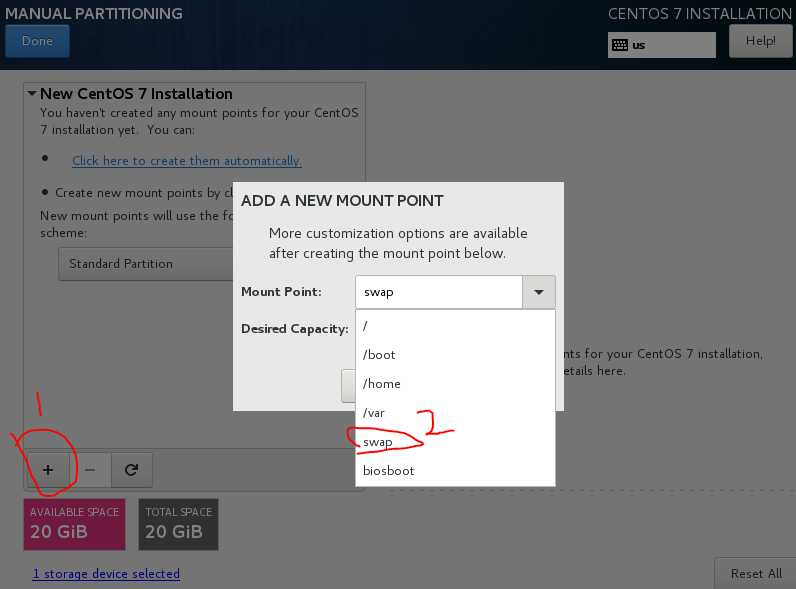The width and height of the screenshot is (796, 589).
Task: Click the AVAILABLE SPACE 20 GiB box
Action: pyautogui.click(x=74, y=525)
